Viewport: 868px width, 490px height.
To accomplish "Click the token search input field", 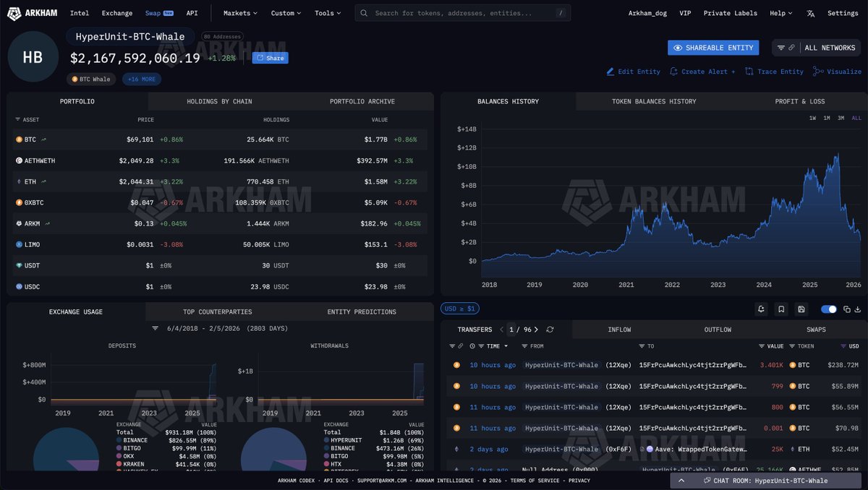I will (463, 13).
